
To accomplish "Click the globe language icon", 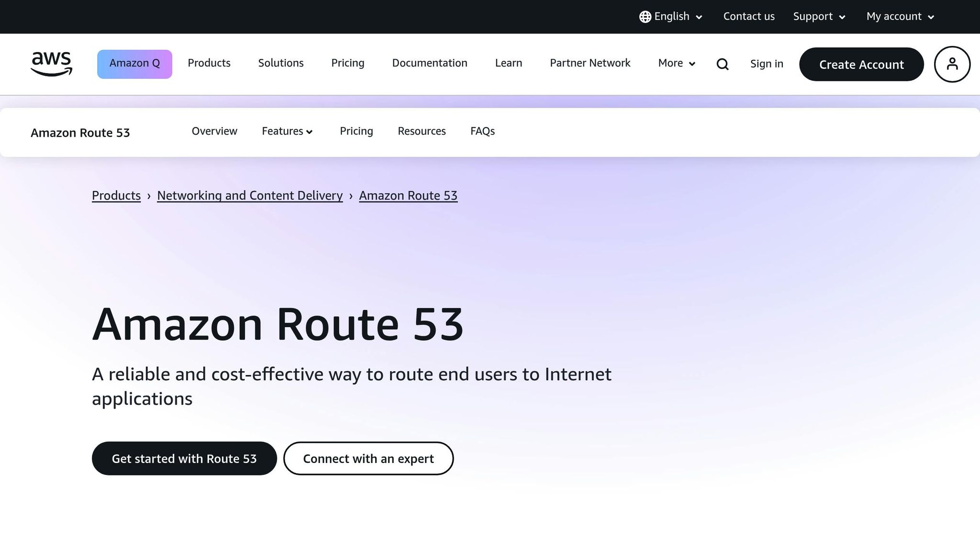I will (645, 17).
